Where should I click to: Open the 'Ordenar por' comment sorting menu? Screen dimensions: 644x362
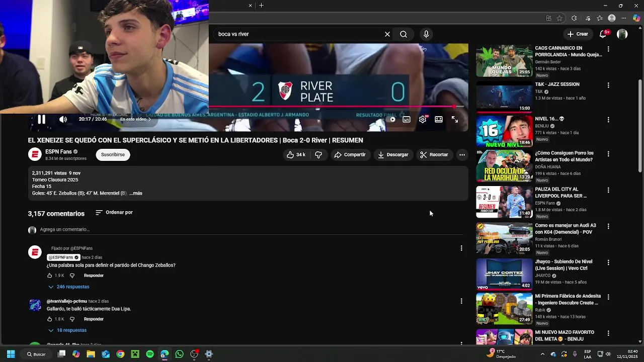click(114, 212)
